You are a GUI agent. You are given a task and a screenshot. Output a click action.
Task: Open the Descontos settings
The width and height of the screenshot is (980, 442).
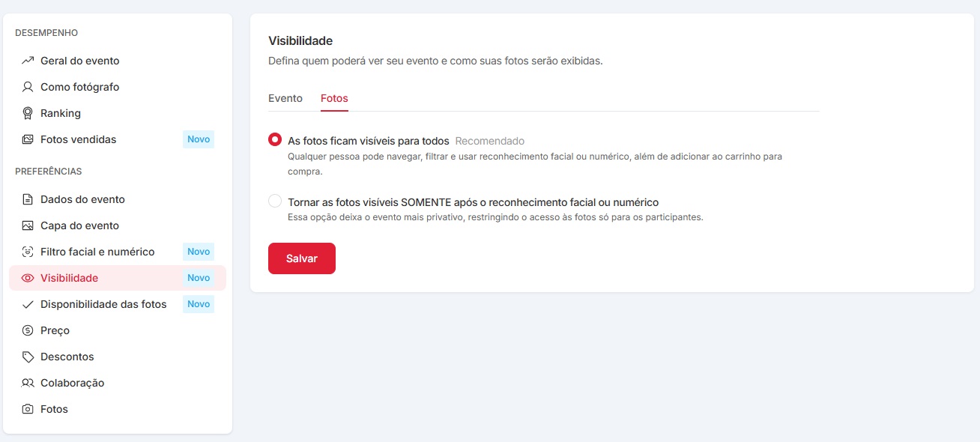(67, 357)
